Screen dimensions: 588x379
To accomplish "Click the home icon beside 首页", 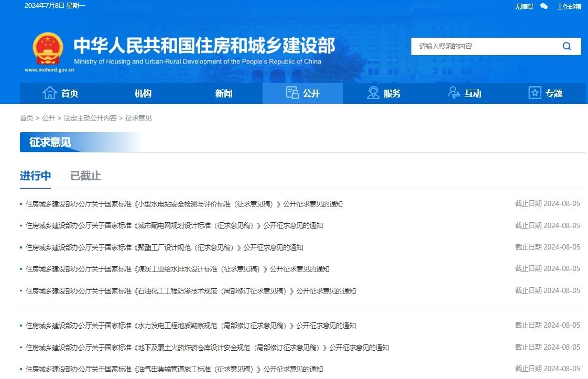I will (50, 93).
